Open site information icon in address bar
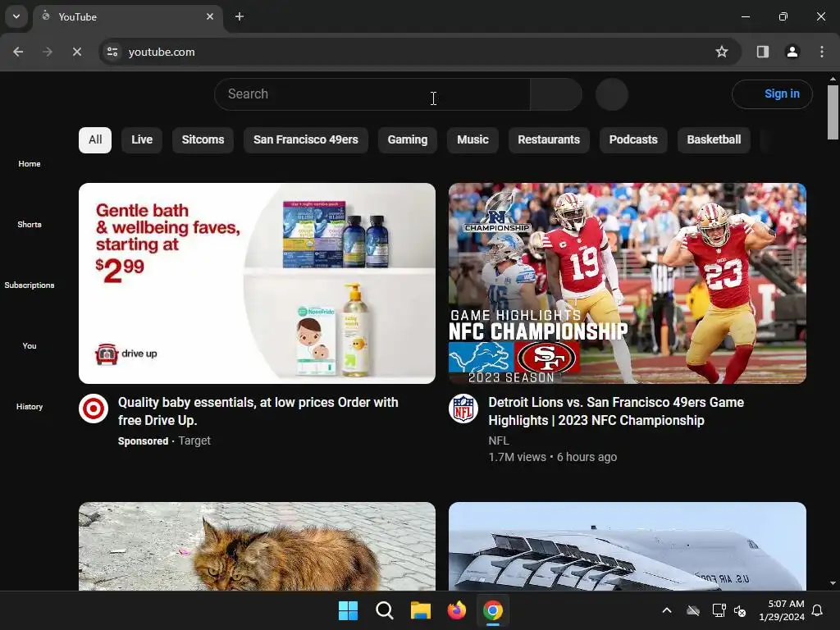 point(112,52)
